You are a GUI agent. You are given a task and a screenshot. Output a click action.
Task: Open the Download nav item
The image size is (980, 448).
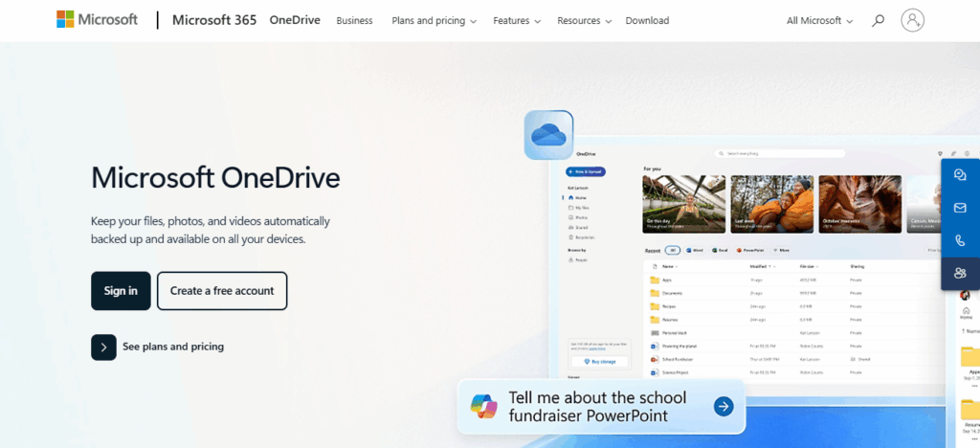coord(647,21)
